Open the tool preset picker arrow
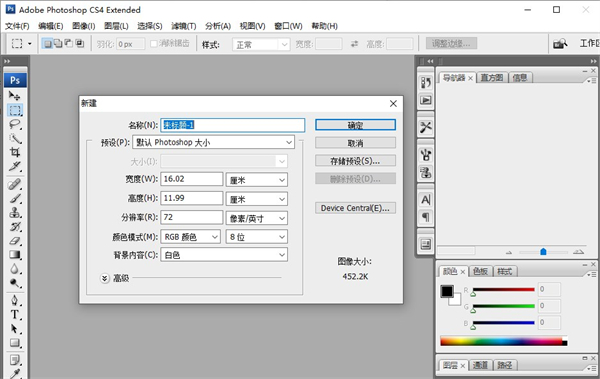The width and height of the screenshot is (600, 379). tap(30, 44)
